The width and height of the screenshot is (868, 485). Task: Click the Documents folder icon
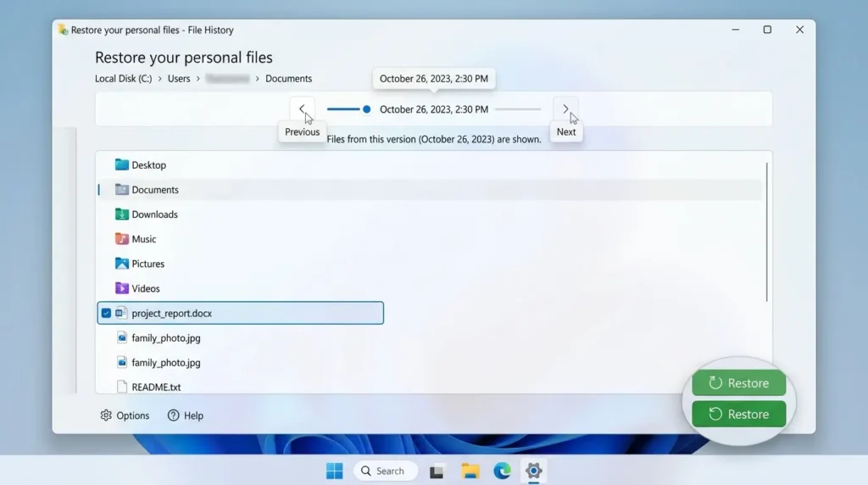pos(122,189)
